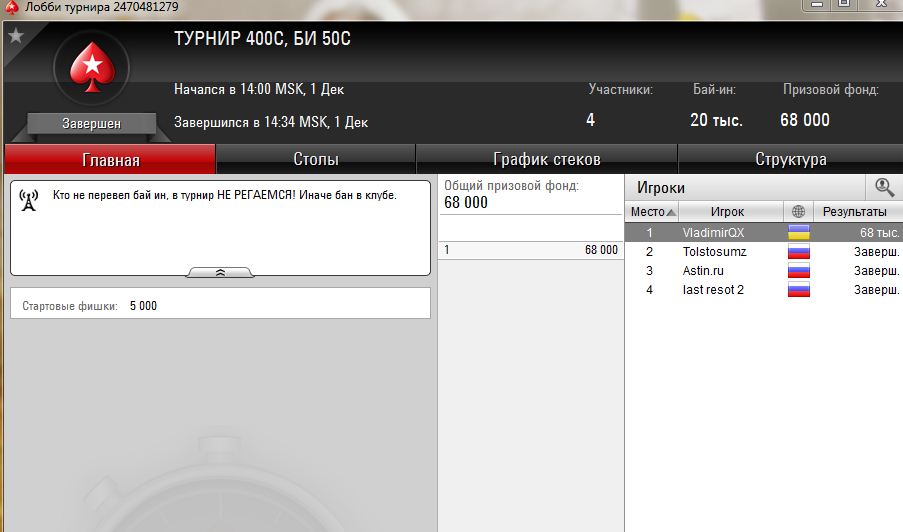Screen dimensions: 903x532
Task: Sort by Место column arrow
Action: tap(670, 212)
